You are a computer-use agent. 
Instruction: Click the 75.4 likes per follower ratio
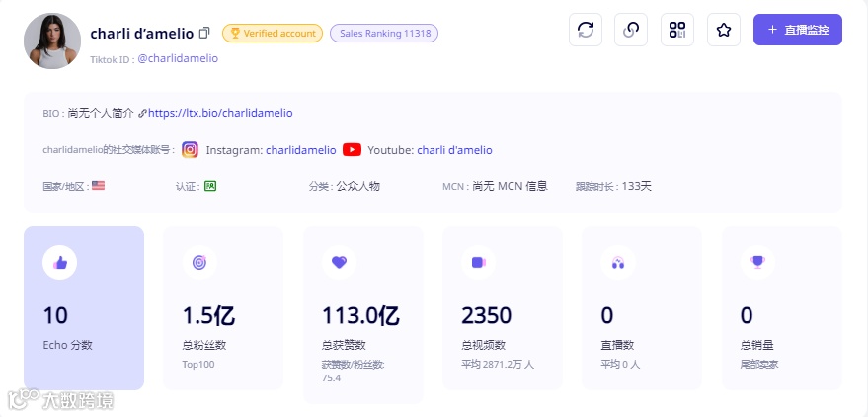331,378
